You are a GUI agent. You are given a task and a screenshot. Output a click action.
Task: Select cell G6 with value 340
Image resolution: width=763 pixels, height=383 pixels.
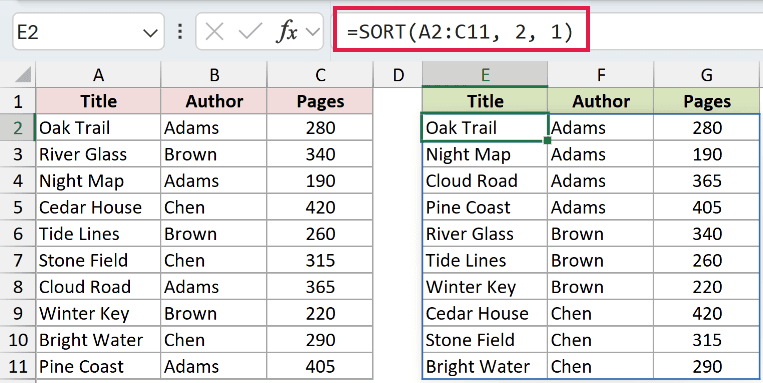(x=707, y=234)
